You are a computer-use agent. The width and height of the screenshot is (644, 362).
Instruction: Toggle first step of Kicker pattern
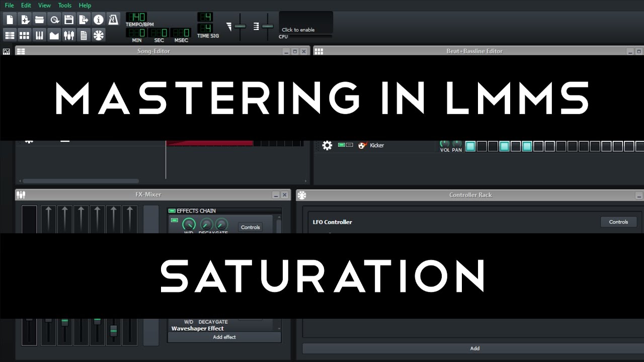(x=470, y=146)
